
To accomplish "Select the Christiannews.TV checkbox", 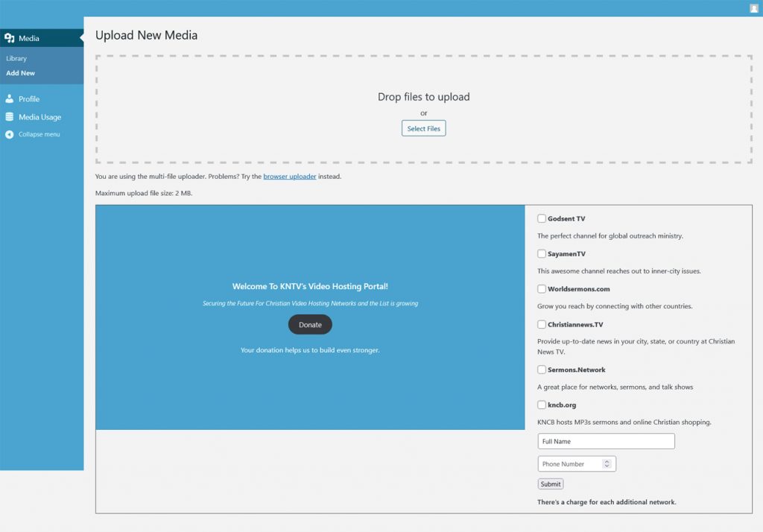I will 542,325.
